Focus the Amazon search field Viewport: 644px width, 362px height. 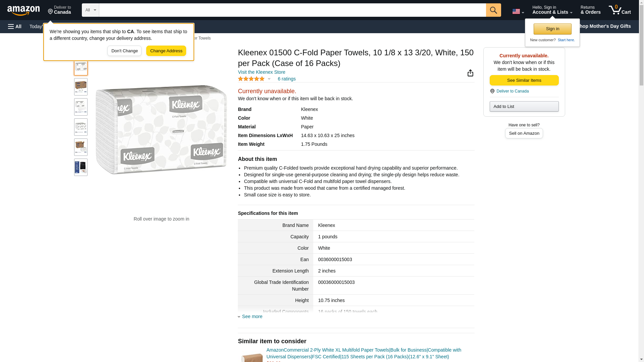pos(292,10)
